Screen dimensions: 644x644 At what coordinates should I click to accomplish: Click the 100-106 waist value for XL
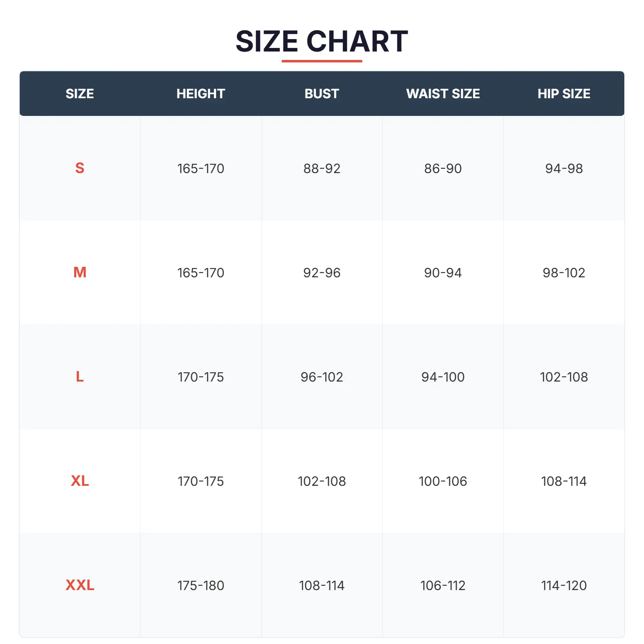(x=443, y=481)
